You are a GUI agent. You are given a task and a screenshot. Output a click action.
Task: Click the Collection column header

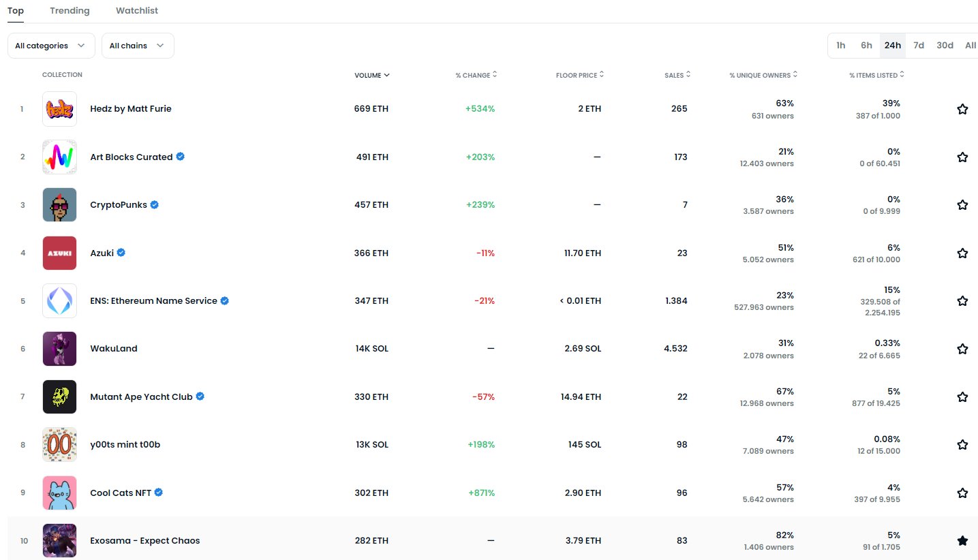(x=62, y=75)
